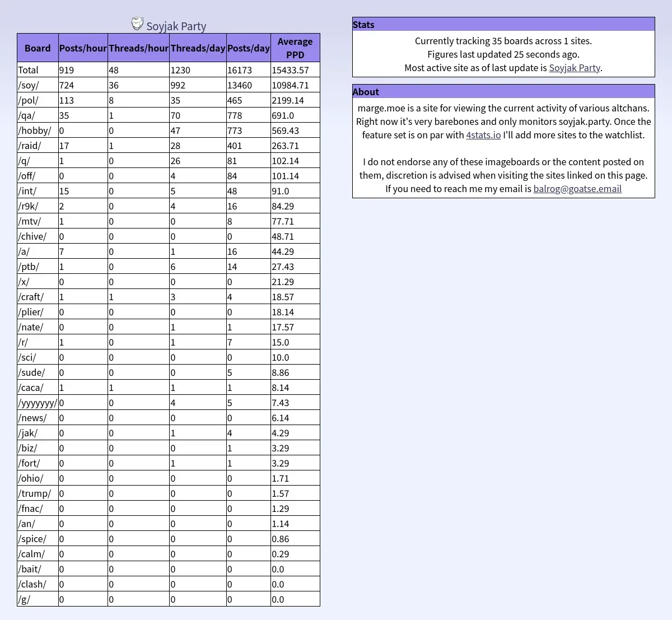672x620 pixels.
Task: Open the 4stats.io link
Action: point(483,135)
